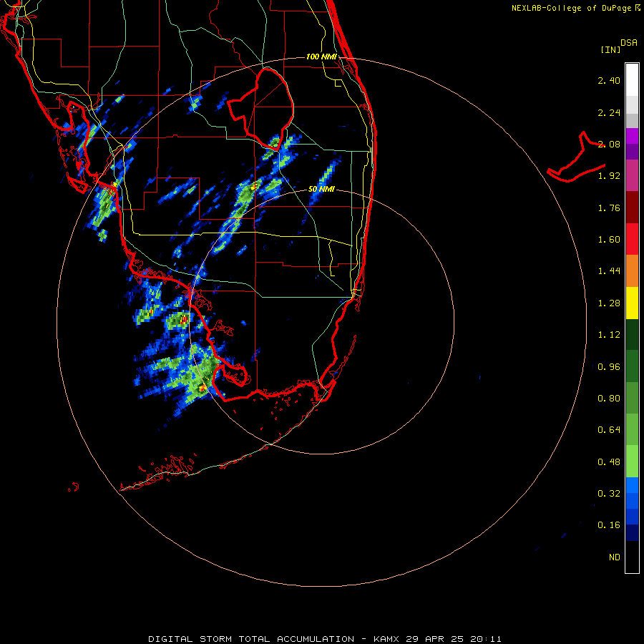Screen dimensions: 644x644
Task: Pick the yellow swatch beside 1.28
Action: click(632, 303)
